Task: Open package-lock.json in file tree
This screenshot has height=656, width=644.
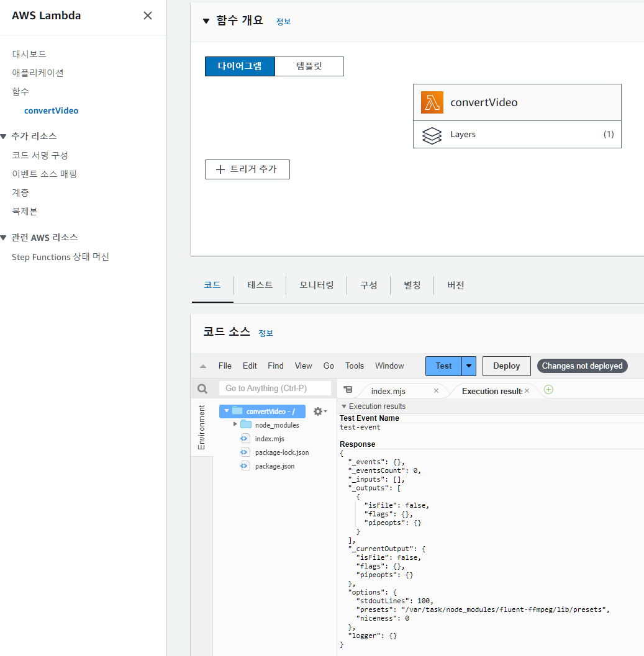Action: pos(282,452)
